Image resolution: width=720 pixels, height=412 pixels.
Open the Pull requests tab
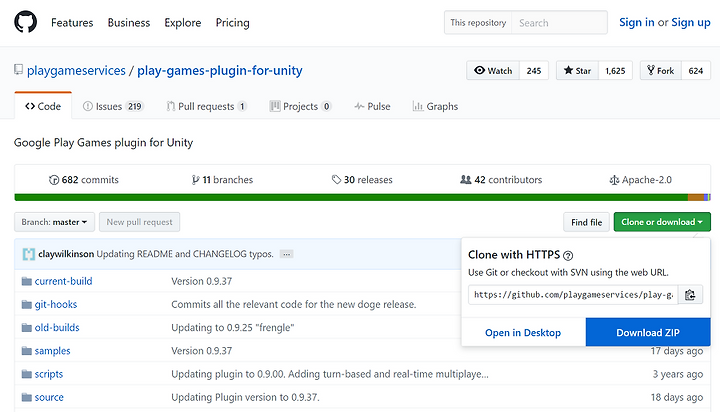(x=207, y=106)
